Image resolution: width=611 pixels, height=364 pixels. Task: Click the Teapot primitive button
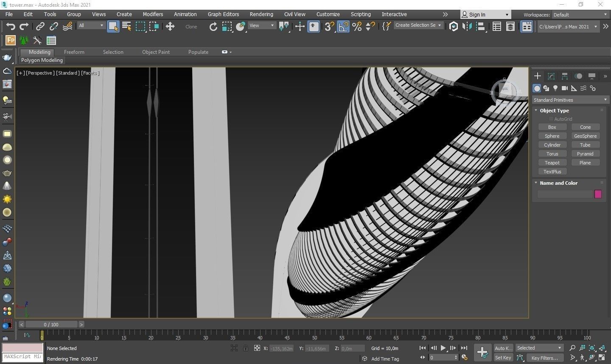click(x=552, y=163)
